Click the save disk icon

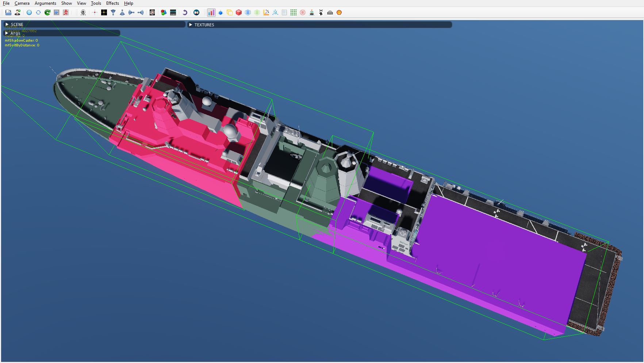[x=8, y=12]
